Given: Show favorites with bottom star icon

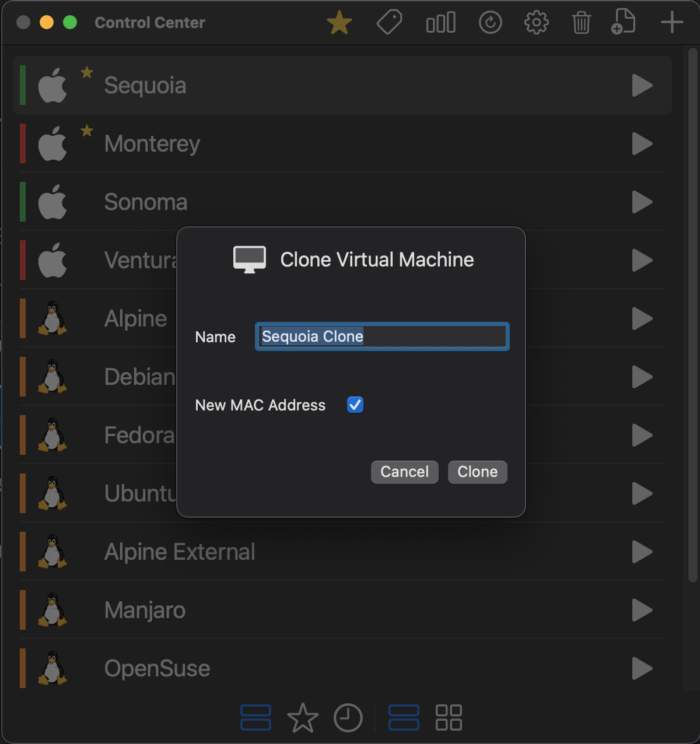Looking at the screenshot, I should (x=303, y=718).
